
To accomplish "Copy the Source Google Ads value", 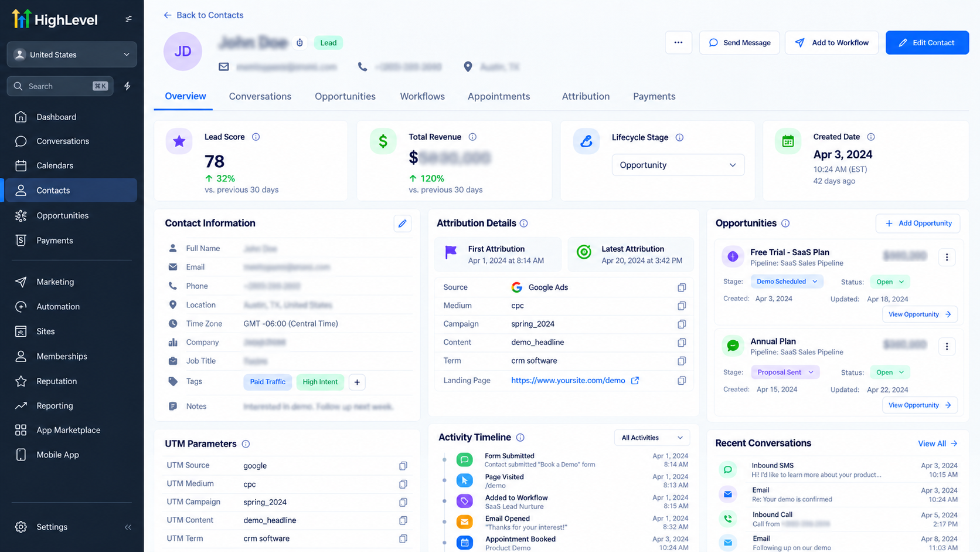I will coord(681,287).
